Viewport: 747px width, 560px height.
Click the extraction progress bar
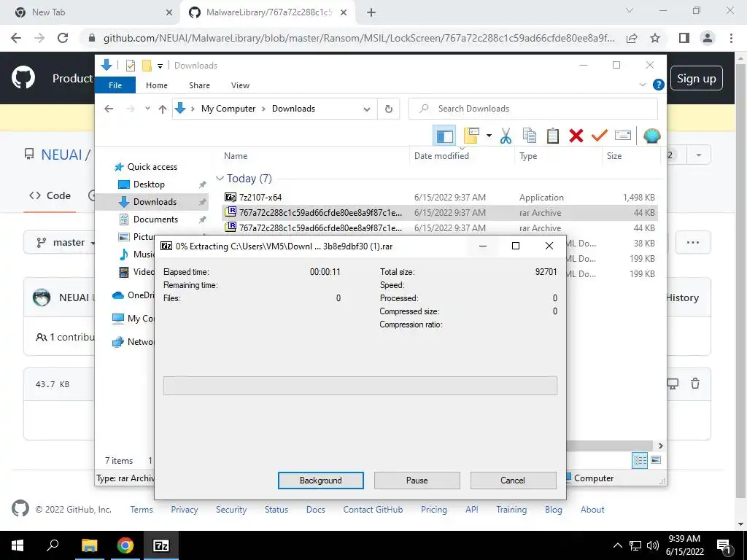(360, 386)
